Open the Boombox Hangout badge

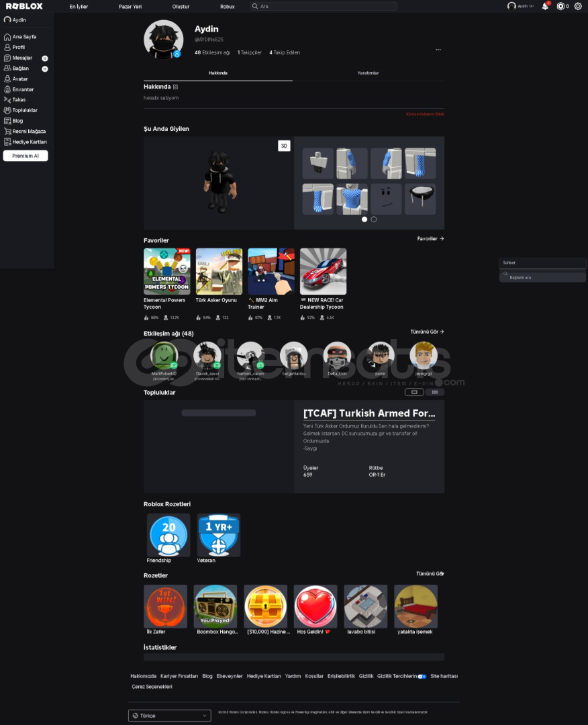coord(215,606)
